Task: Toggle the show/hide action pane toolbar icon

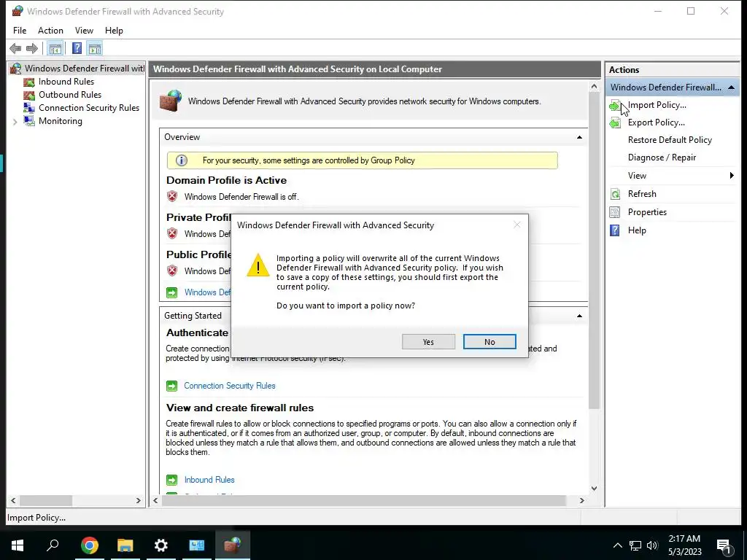Action: [95, 48]
